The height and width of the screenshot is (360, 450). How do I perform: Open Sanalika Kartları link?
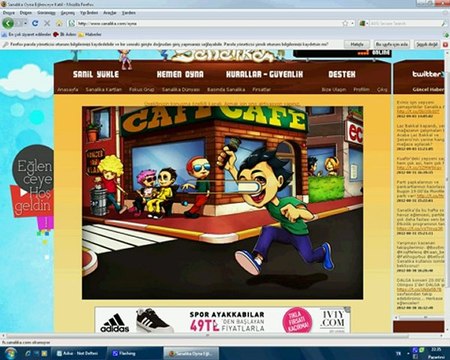[x=104, y=89]
